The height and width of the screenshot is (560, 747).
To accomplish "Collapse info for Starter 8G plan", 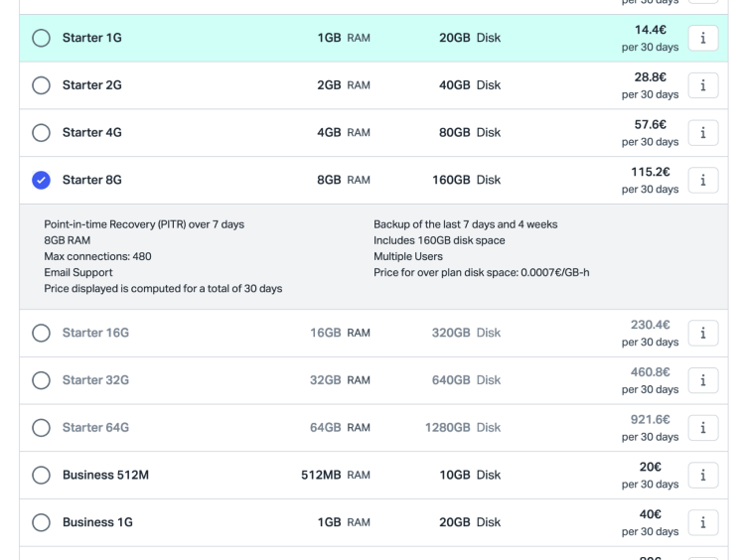I will [702, 180].
